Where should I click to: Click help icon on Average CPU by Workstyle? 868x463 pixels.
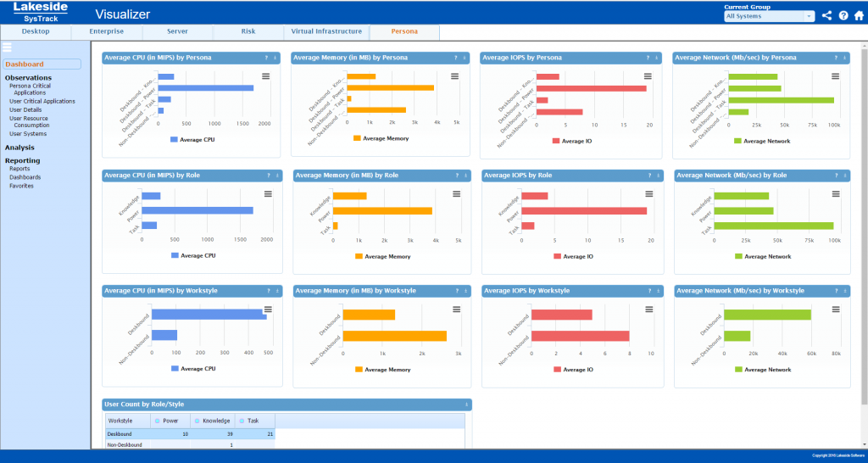point(266,291)
